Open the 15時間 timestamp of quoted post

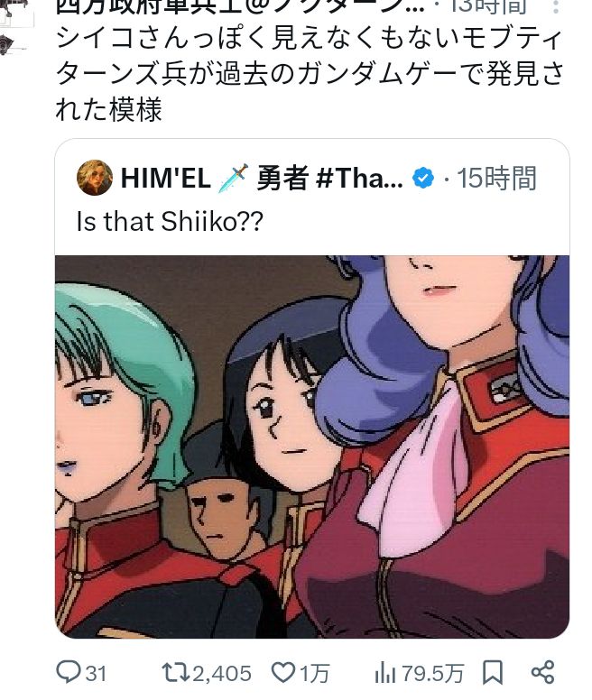(x=496, y=178)
